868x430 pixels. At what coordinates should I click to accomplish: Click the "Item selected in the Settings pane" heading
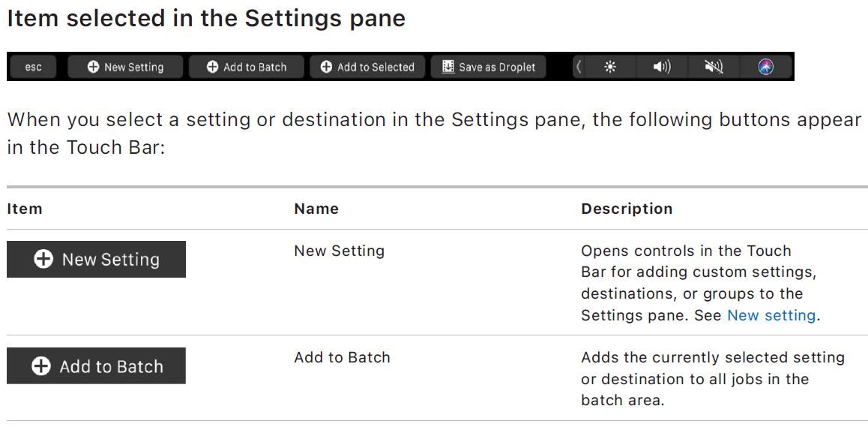click(x=206, y=19)
